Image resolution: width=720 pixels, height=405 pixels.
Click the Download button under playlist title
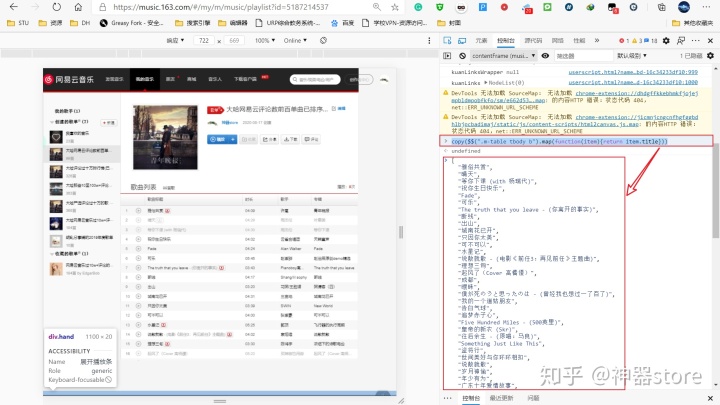tap(290, 139)
